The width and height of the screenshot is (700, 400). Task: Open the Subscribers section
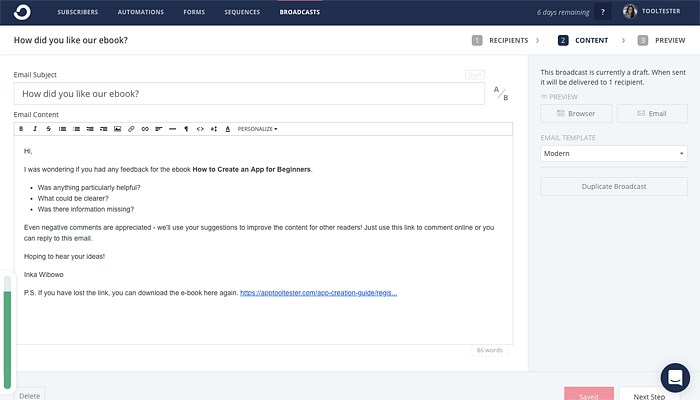[x=78, y=12]
